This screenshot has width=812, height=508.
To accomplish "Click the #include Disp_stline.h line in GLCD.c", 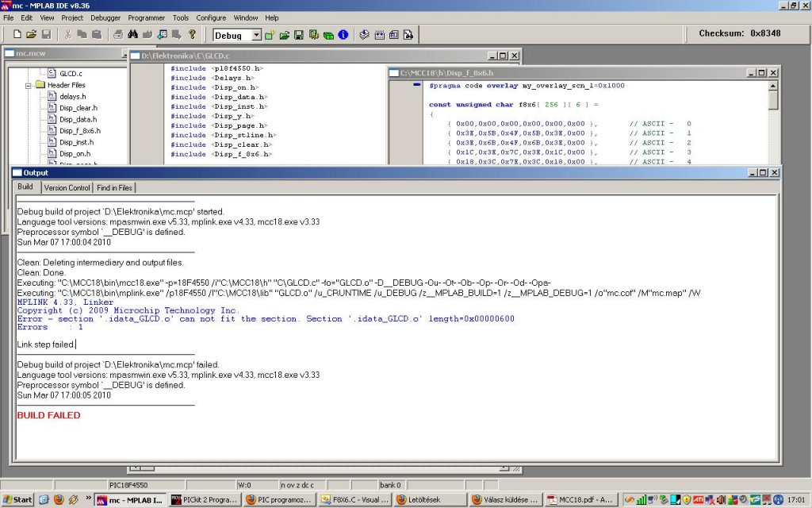I will pyautogui.click(x=222, y=135).
